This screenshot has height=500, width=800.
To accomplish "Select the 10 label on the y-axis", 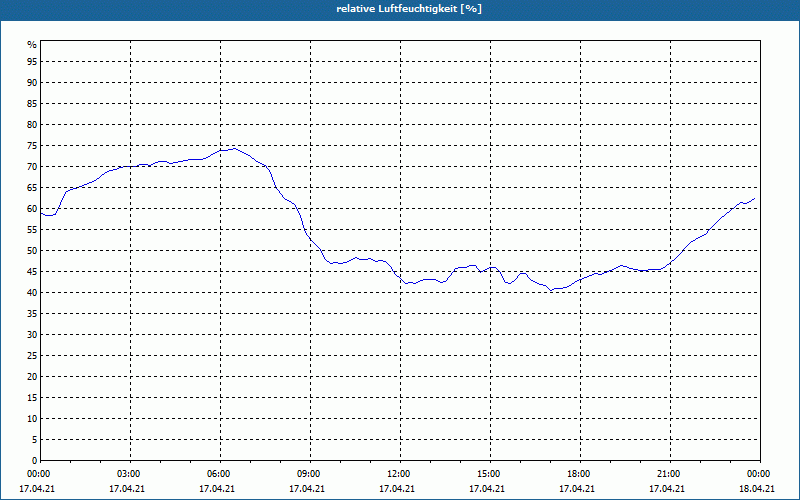I will 32,419.
